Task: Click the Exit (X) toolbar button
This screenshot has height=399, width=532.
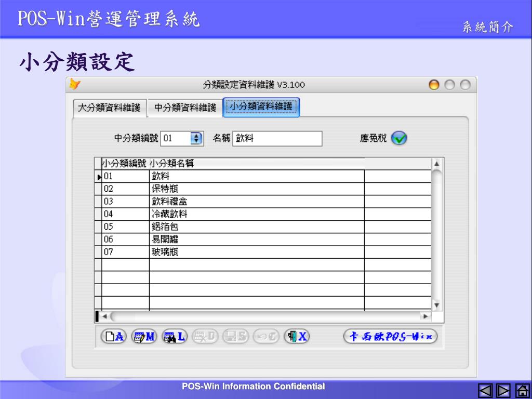Action: click(297, 337)
